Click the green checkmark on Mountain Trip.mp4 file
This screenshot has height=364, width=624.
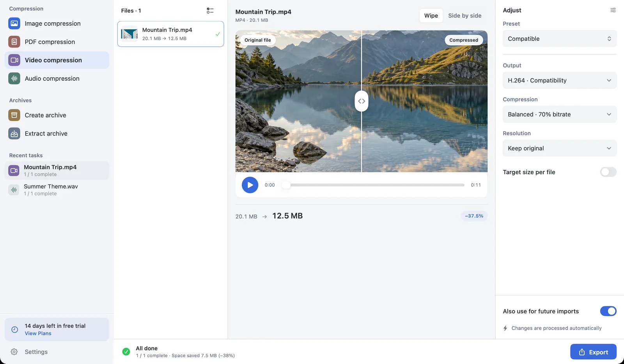pyautogui.click(x=218, y=34)
